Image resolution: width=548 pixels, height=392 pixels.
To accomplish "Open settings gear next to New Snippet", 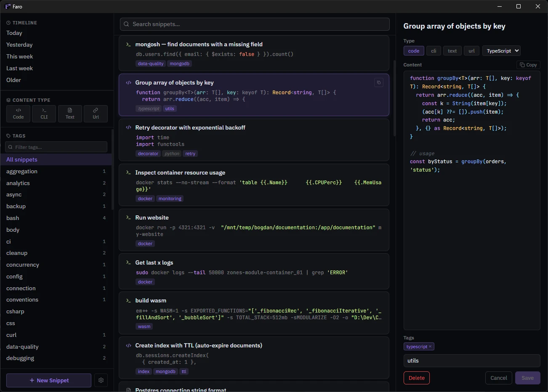I will click(101, 380).
